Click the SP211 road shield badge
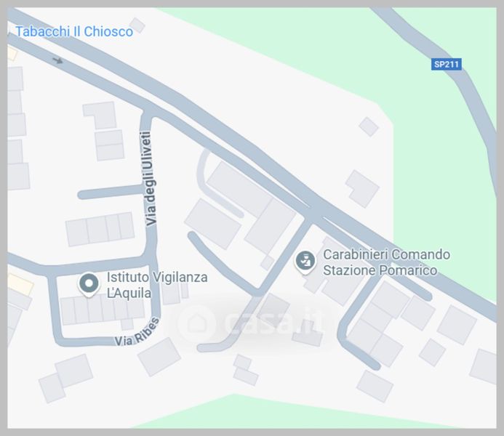 (446, 64)
